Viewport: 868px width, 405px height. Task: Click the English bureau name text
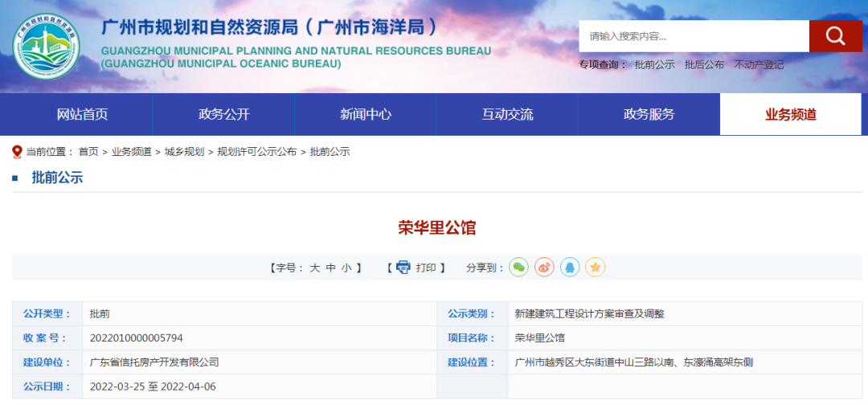[x=296, y=58]
